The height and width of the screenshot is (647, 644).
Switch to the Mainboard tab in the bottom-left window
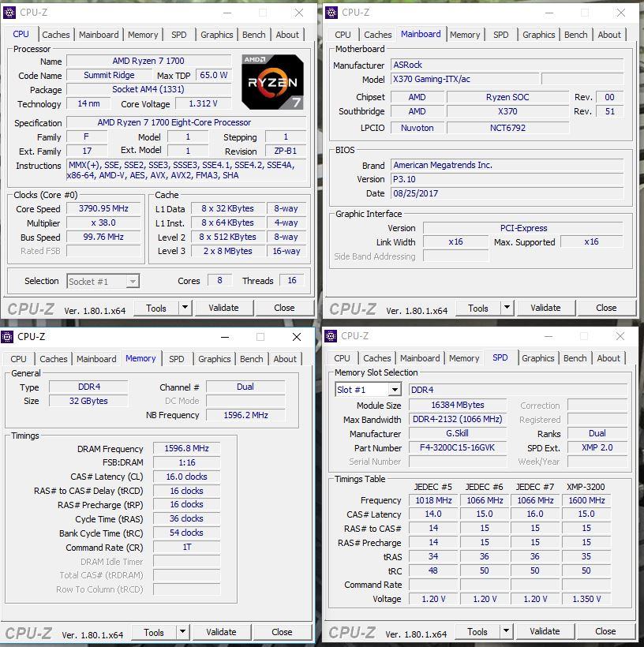point(96,359)
